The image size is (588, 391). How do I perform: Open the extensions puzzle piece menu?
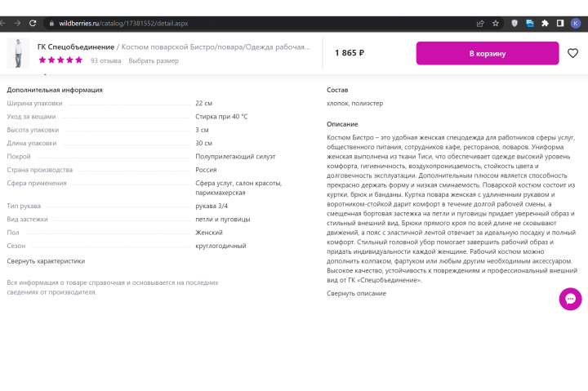tap(545, 23)
